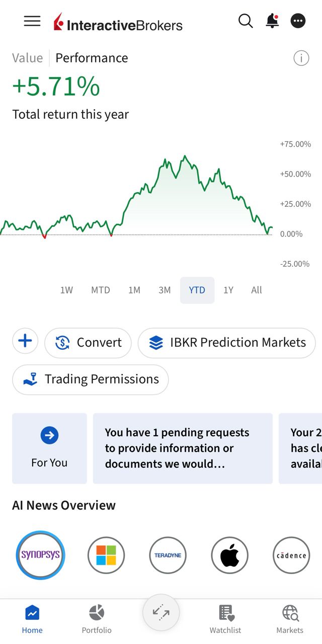
Task: Tap the Convert currency button
Action: [88, 343]
